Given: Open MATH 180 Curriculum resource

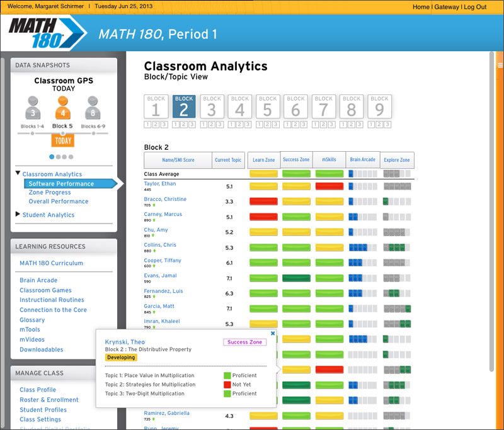Looking at the screenshot, I should [52, 263].
